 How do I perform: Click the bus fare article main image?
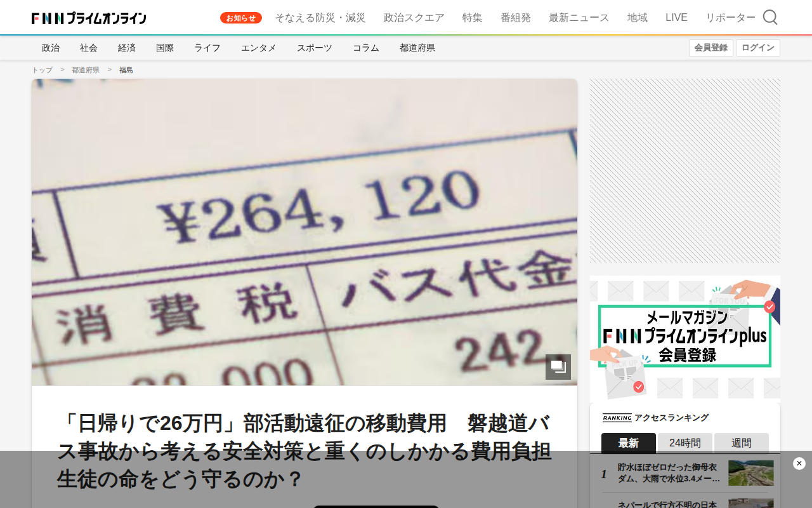coord(304,232)
